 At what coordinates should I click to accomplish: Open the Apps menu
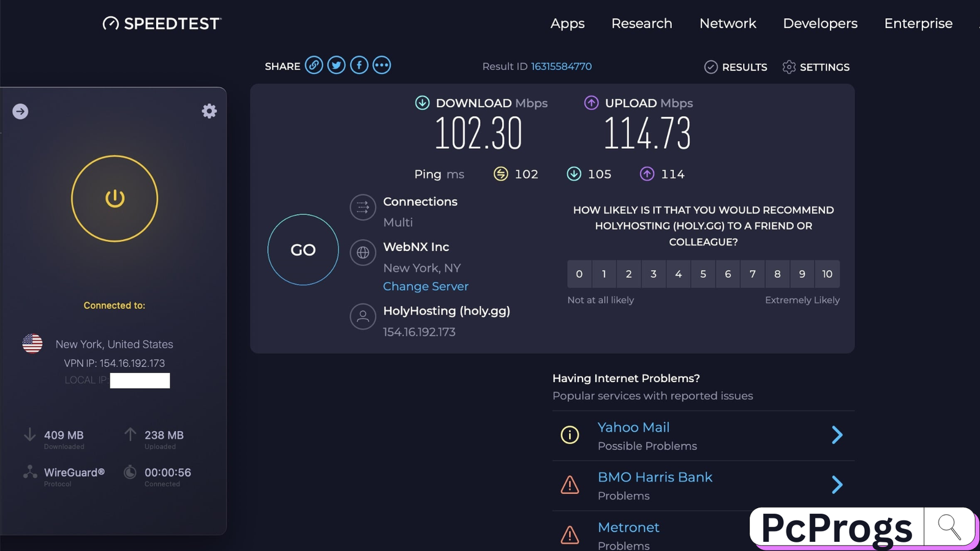567,23
